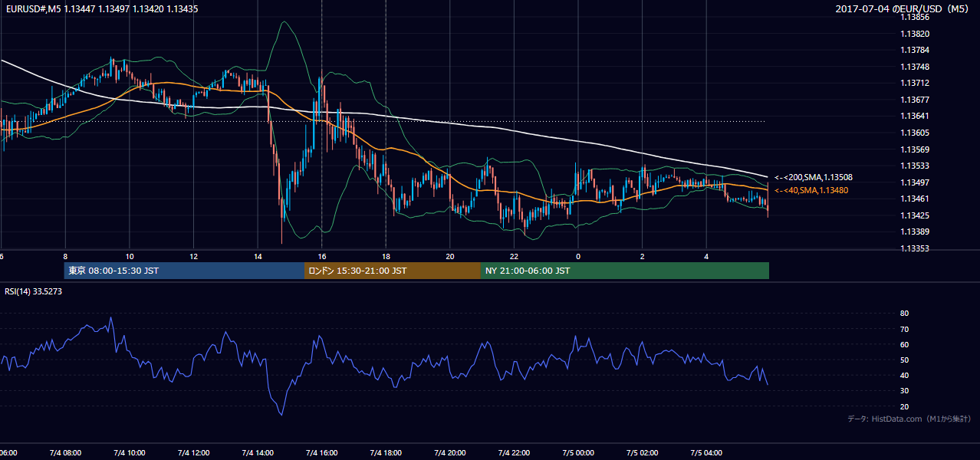980x460 pixels.
Task: Click hour tick 4 under the price chart
Action: (706, 257)
